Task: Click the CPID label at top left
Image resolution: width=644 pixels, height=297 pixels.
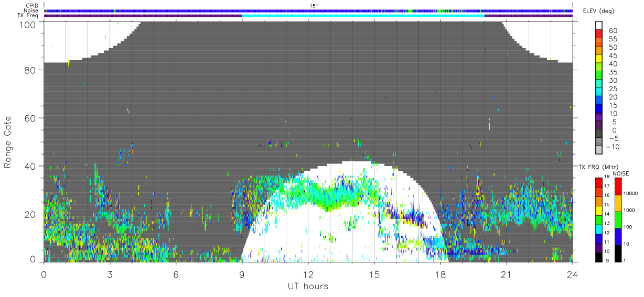Action: (31, 6)
